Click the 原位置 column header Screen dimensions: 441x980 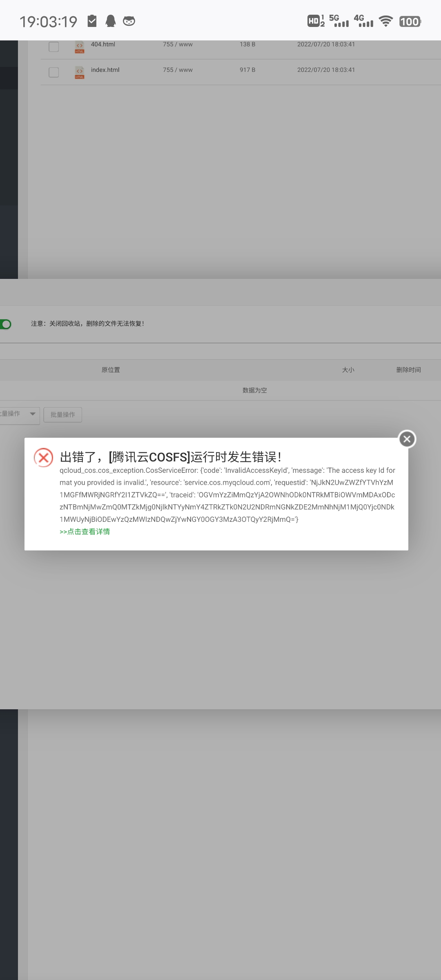111,370
